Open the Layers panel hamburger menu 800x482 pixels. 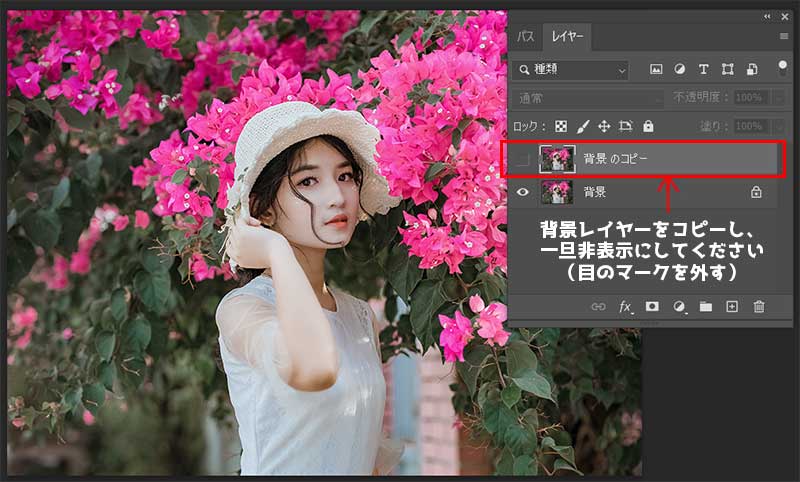(784, 36)
